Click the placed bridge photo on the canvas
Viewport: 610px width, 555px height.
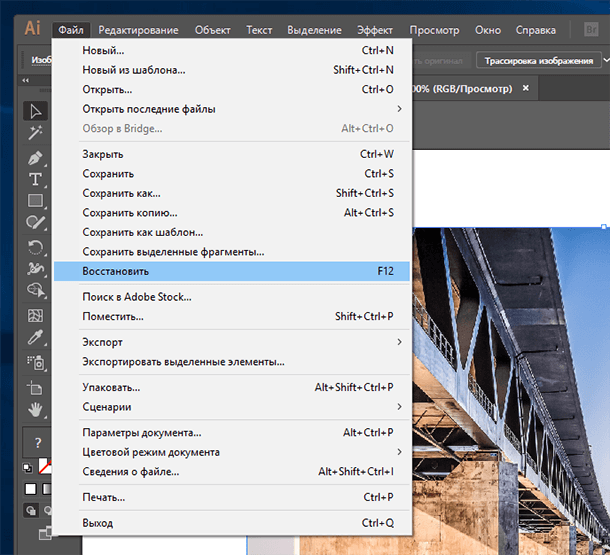point(510,389)
